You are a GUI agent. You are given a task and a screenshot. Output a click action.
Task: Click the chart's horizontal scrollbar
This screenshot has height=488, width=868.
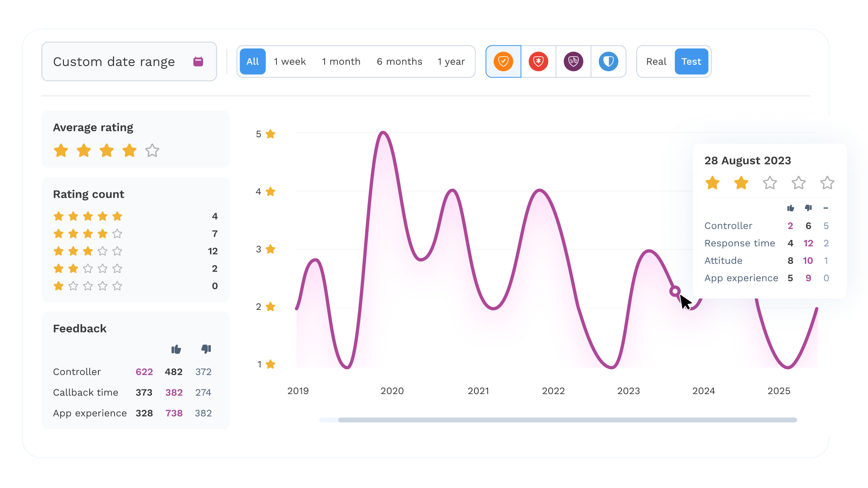pyautogui.click(x=567, y=420)
